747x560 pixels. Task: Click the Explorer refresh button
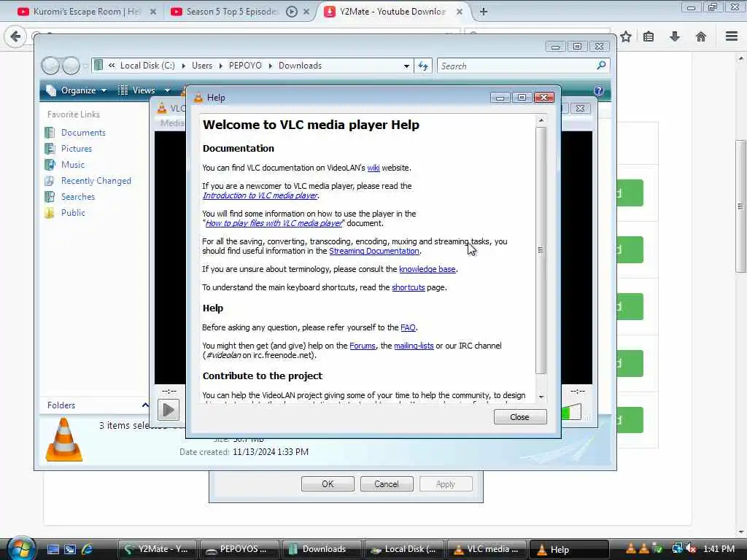click(x=423, y=66)
